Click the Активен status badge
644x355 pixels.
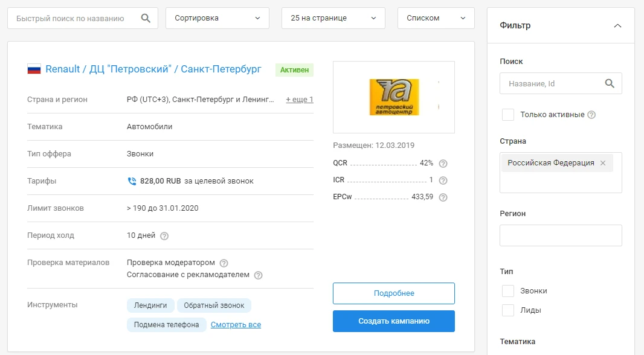pos(294,70)
